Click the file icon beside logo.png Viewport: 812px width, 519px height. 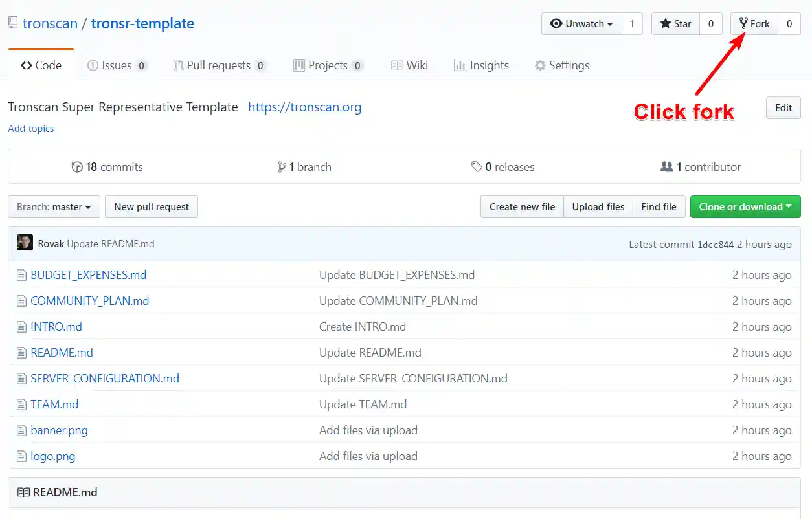pos(21,456)
